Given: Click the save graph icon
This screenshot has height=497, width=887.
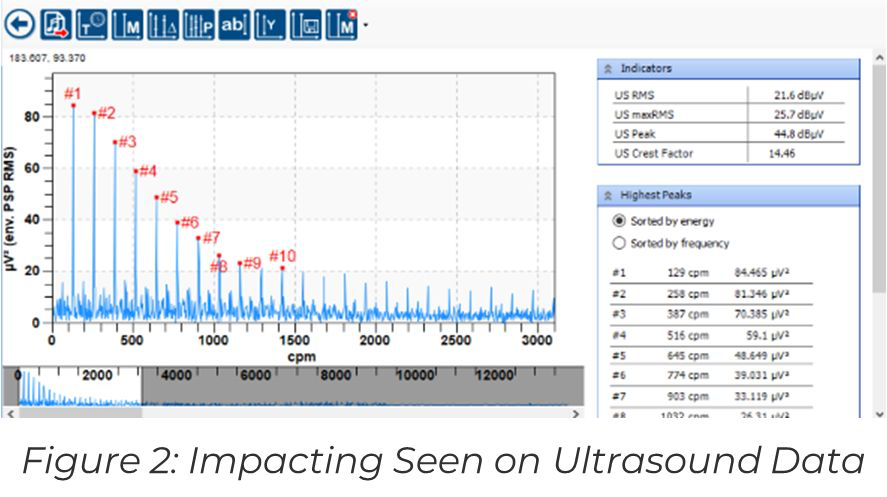Looking at the screenshot, I should click(305, 24).
